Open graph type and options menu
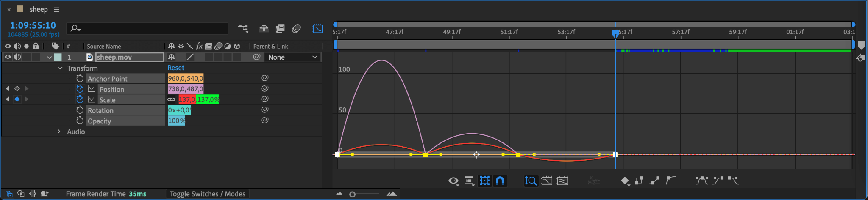 [469, 181]
